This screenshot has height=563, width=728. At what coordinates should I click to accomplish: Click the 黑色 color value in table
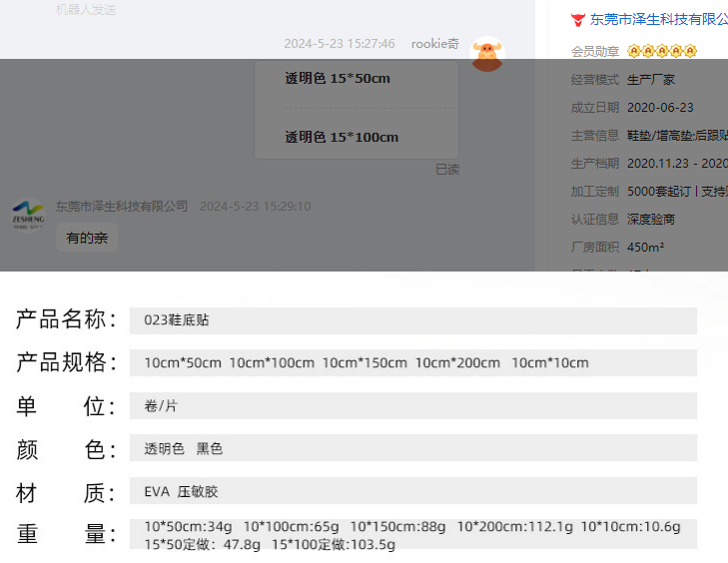[x=210, y=449]
